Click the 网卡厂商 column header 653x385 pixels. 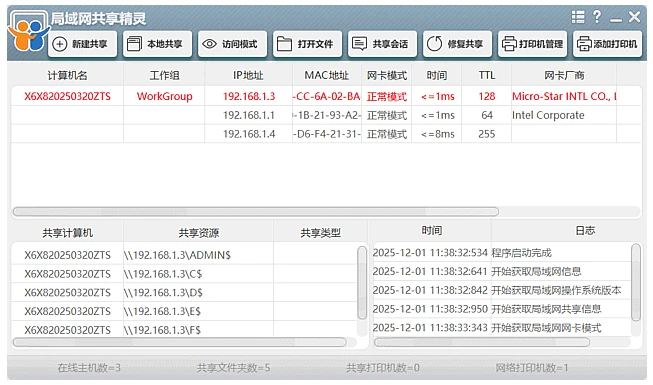coord(564,75)
